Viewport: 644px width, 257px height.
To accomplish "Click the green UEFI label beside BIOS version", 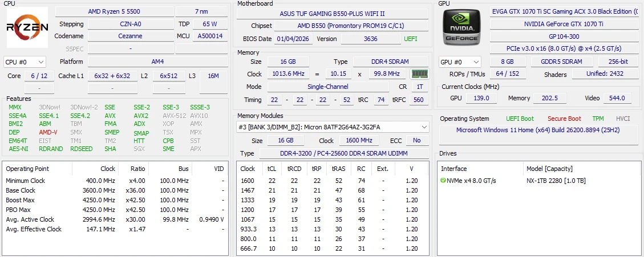I will click(x=411, y=39).
